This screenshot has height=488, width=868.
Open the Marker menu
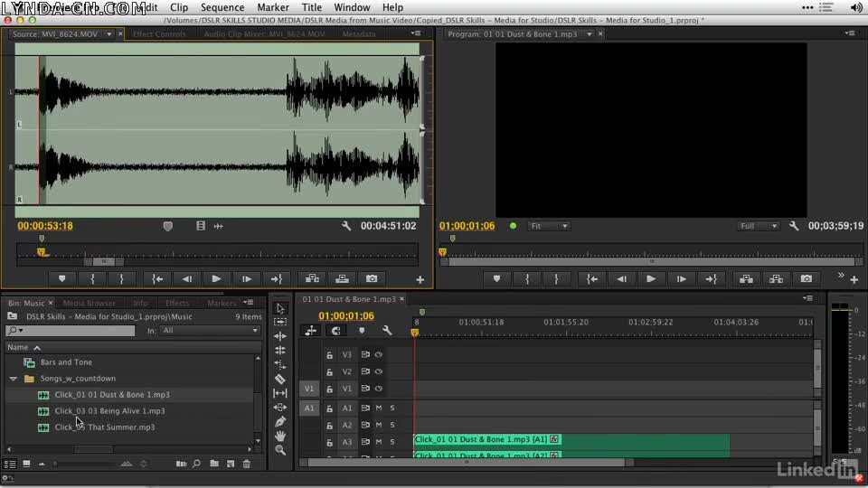pyautogui.click(x=273, y=7)
